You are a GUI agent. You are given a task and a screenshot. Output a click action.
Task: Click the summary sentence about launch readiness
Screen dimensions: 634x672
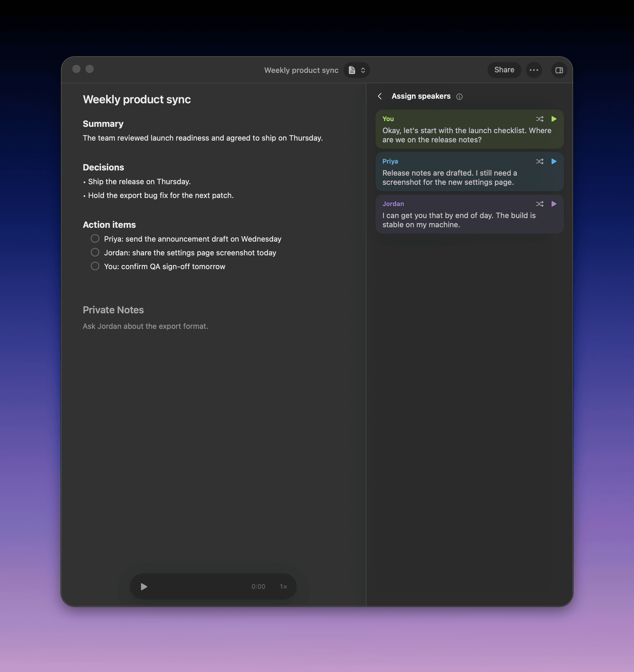point(203,138)
